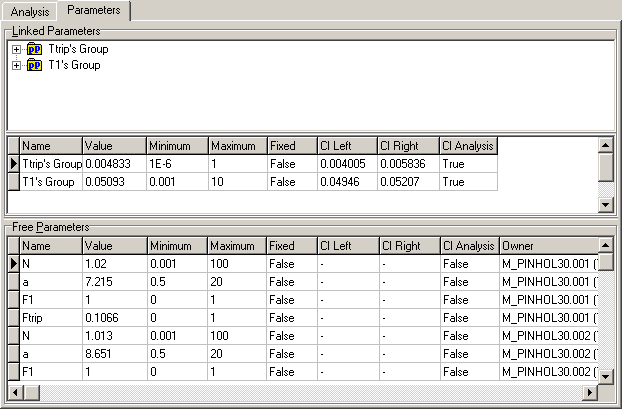Edit T1's Group maximum value 10

click(236, 182)
